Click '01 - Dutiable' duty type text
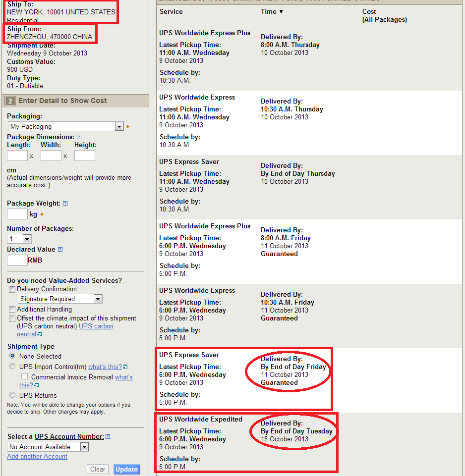 pyautogui.click(x=25, y=86)
